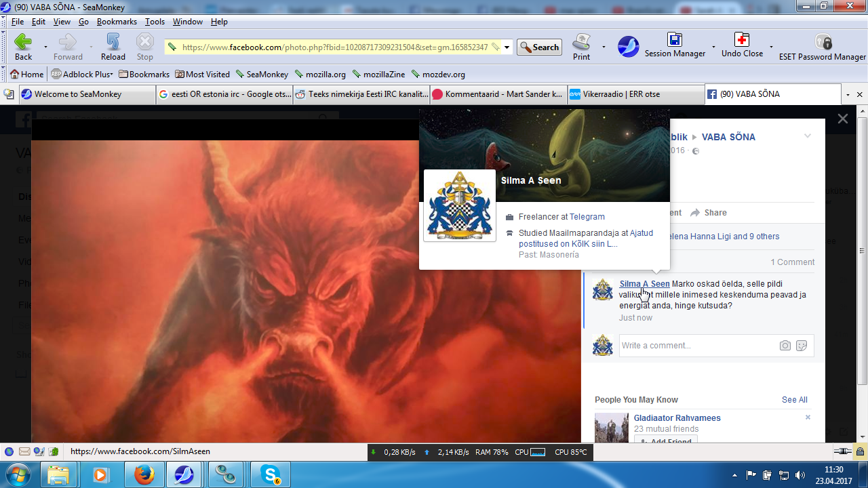
Task: Open the media player taskbar icon
Action: (x=100, y=474)
